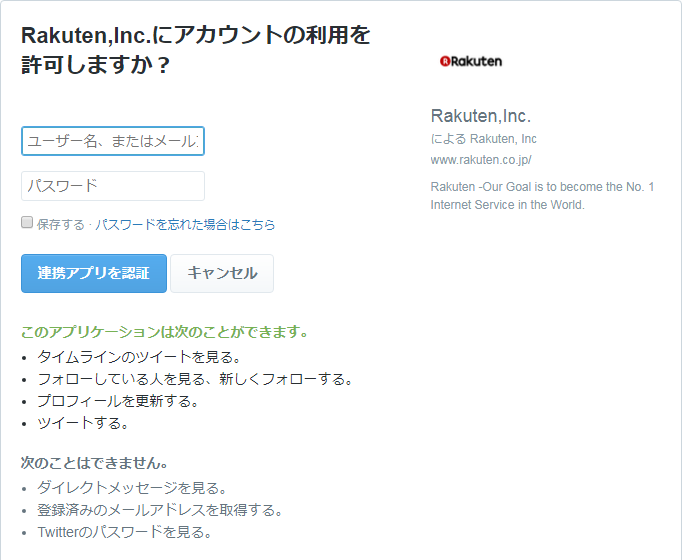Click the page title asking to allow account use
Viewport: 682px width, 560px height.
pos(196,50)
